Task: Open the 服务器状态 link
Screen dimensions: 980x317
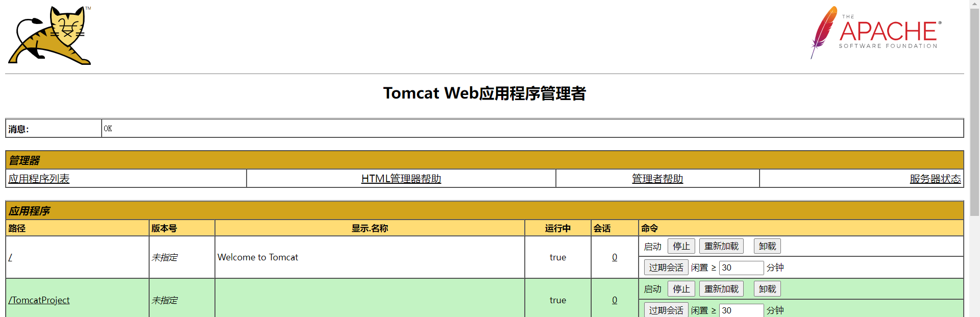Action: pyautogui.click(x=935, y=179)
